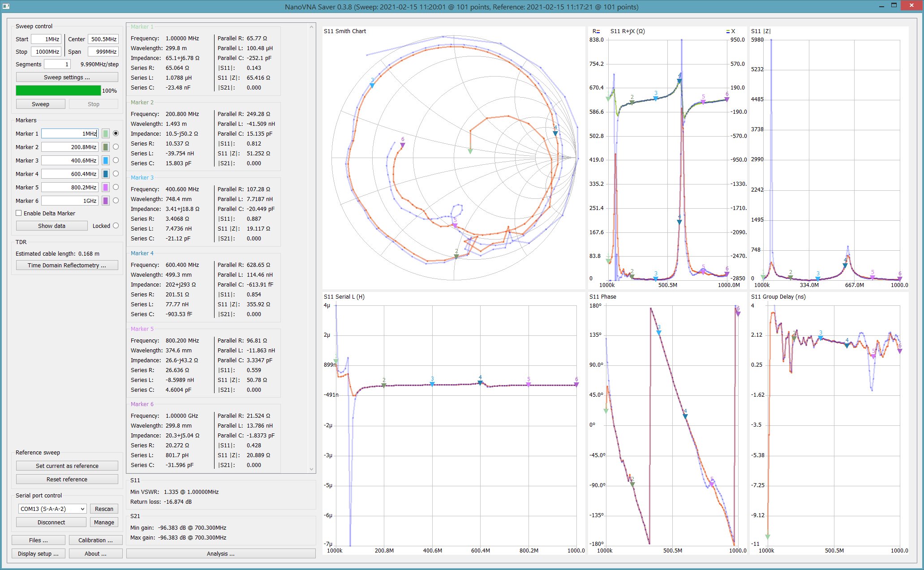Click the Return loss -16.874 dB text
This screenshot has height=570, width=924.
(161, 501)
